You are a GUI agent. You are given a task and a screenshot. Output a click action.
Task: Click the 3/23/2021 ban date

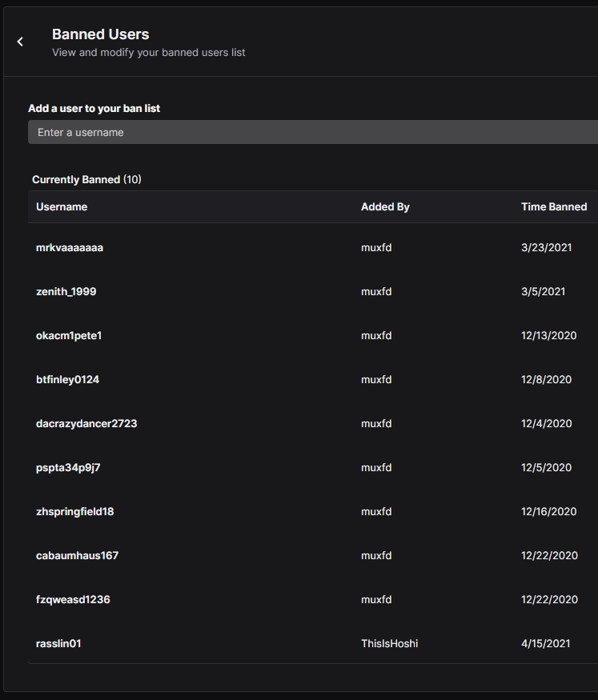click(x=546, y=248)
